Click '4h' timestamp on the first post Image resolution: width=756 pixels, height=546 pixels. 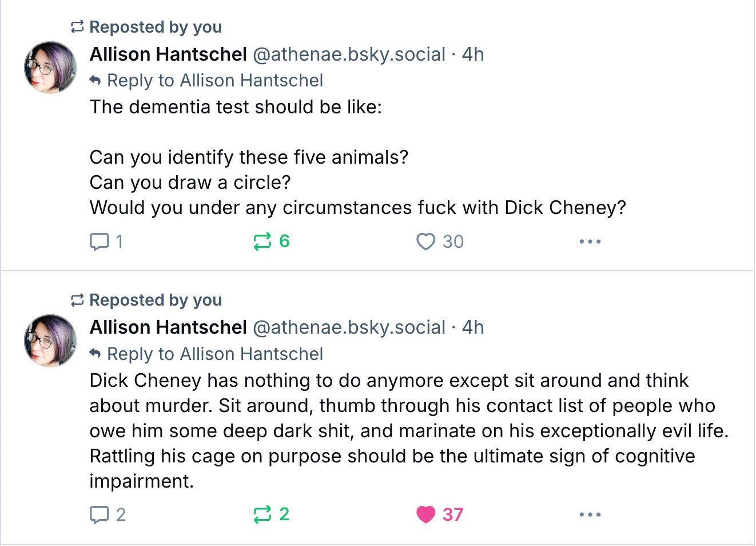click(x=473, y=54)
